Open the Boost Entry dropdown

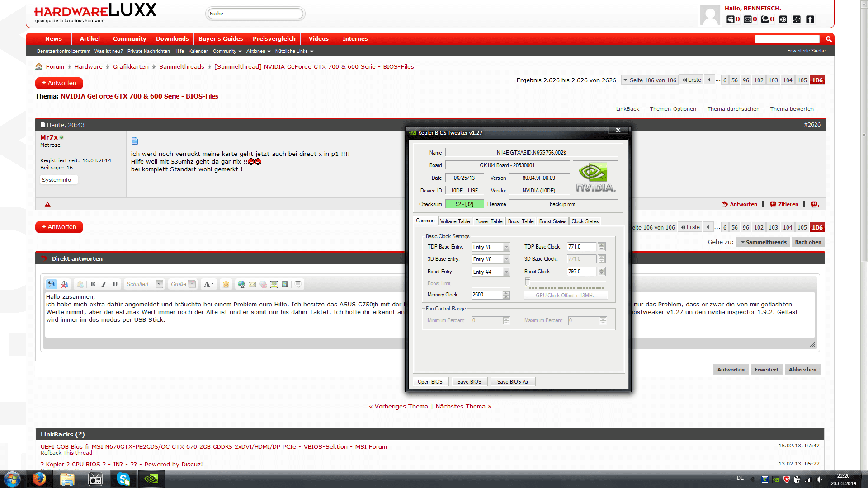(x=506, y=272)
